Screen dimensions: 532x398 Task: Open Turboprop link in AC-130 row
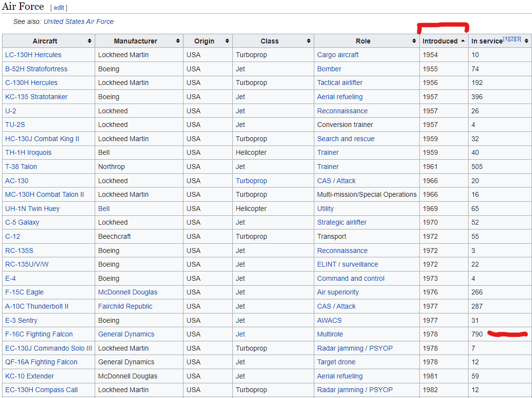pyautogui.click(x=251, y=181)
